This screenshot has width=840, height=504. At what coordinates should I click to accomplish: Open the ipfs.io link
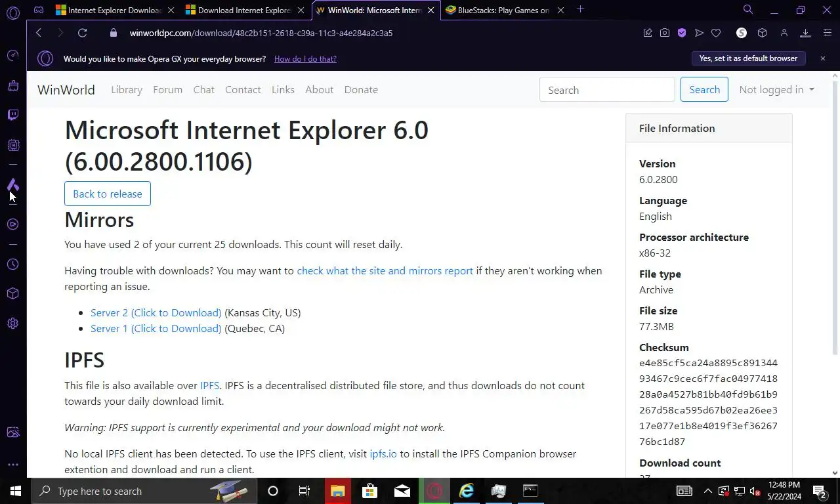coord(383,454)
